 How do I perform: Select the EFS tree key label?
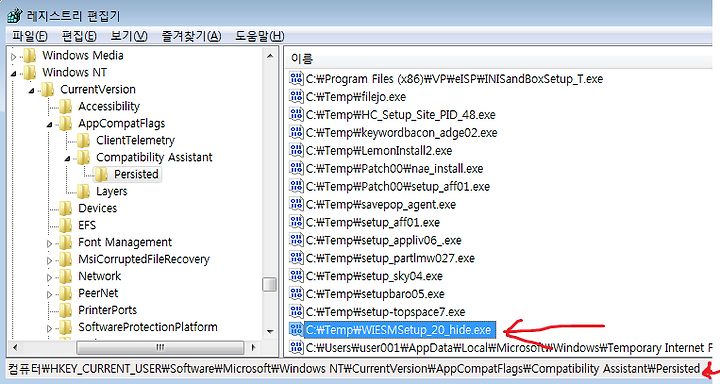pos(87,226)
